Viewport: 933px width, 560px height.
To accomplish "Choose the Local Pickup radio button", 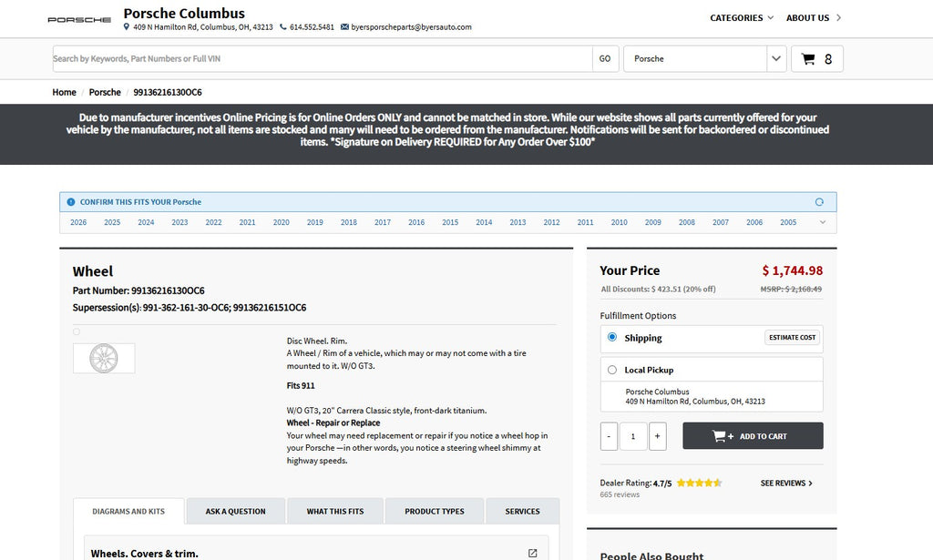I will (612, 370).
